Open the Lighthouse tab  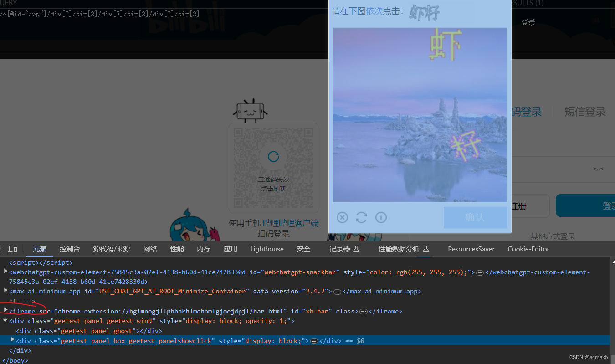pos(267,249)
